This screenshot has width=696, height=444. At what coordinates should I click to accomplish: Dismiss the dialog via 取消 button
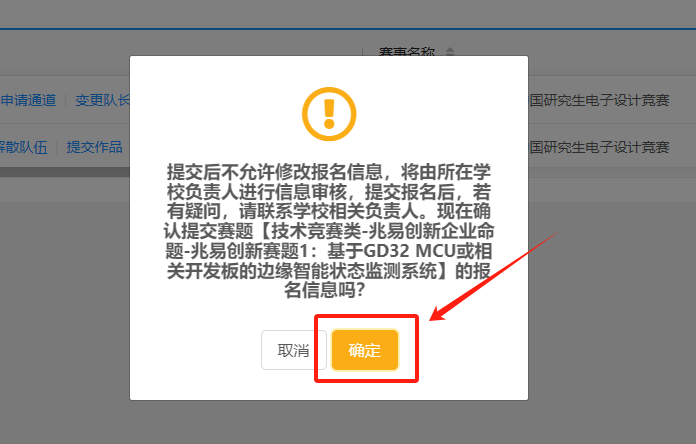click(293, 351)
